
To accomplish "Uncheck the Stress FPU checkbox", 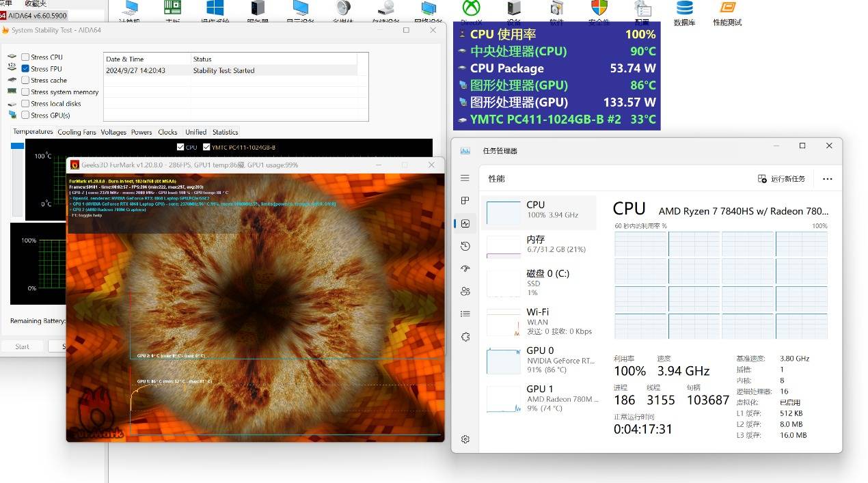I will click(x=25, y=69).
